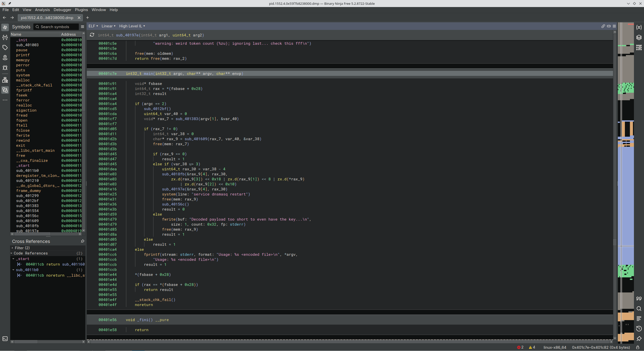This screenshot has height=351, width=644.
Task: Click the warnings count indicator
Action: pos(532,347)
